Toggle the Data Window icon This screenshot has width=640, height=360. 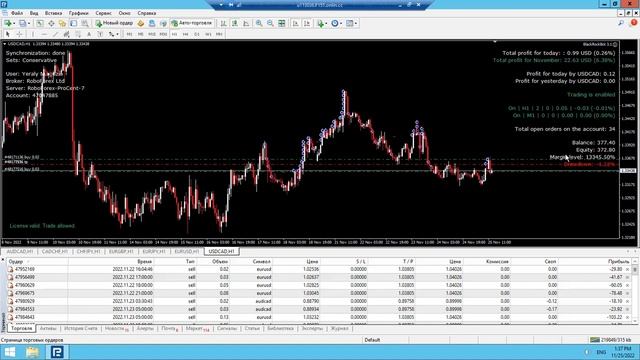click(51, 23)
